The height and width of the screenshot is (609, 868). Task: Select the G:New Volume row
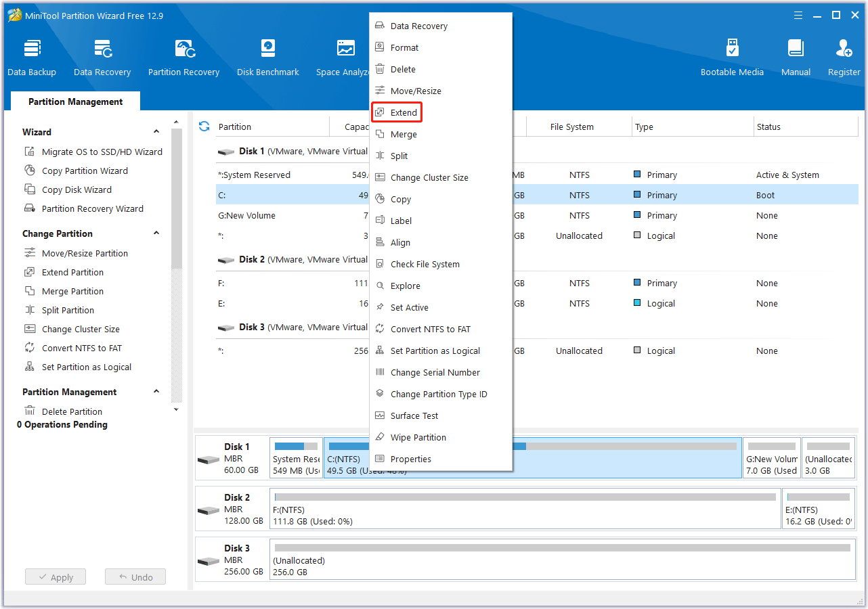(x=536, y=215)
